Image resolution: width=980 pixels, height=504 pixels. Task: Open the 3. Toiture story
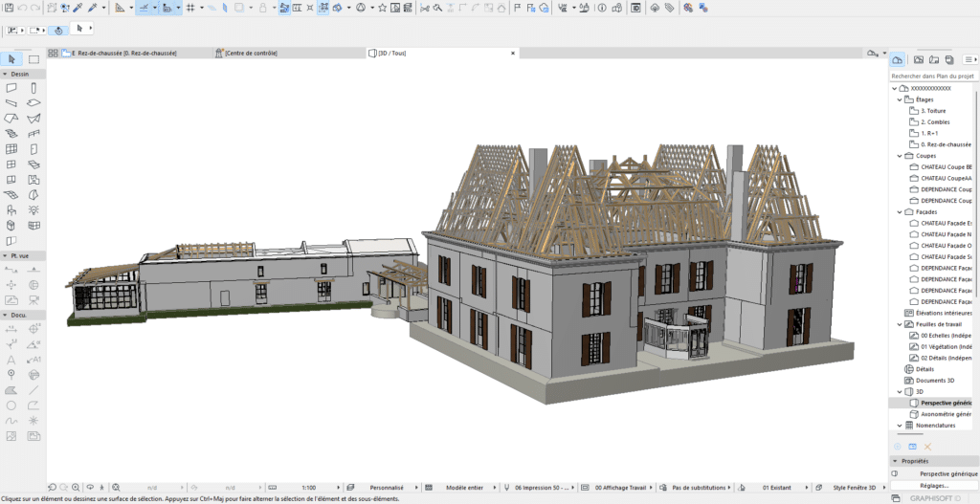coord(933,111)
